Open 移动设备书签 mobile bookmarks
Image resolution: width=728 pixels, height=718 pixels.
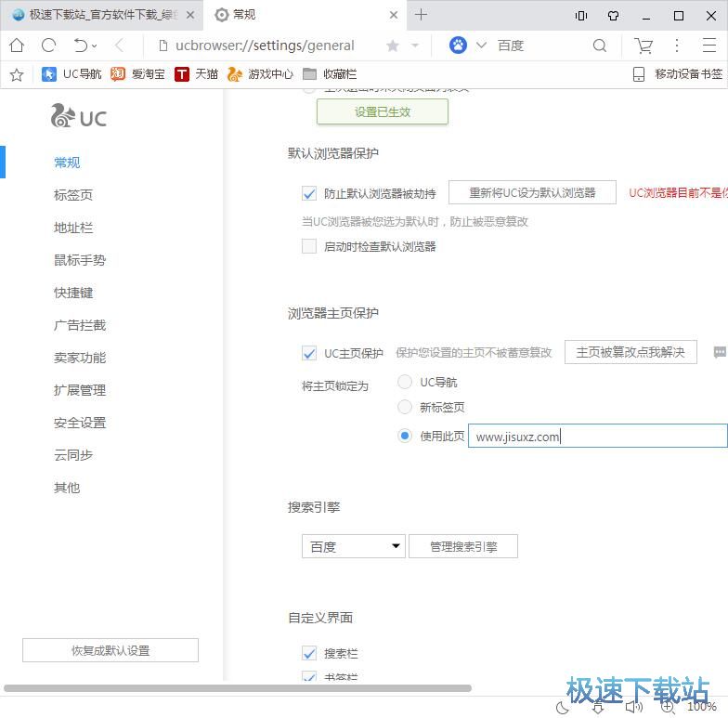click(x=678, y=74)
